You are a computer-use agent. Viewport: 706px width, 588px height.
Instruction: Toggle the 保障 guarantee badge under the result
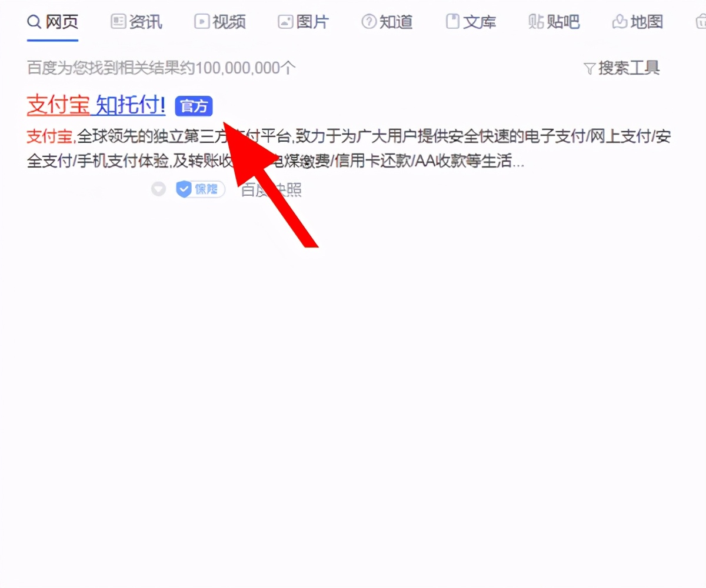(x=200, y=189)
